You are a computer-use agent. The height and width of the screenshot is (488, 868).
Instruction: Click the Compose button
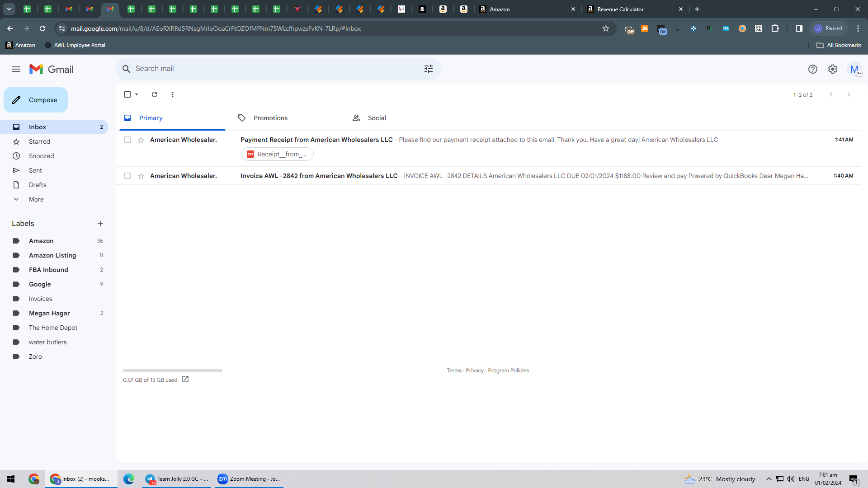click(36, 100)
